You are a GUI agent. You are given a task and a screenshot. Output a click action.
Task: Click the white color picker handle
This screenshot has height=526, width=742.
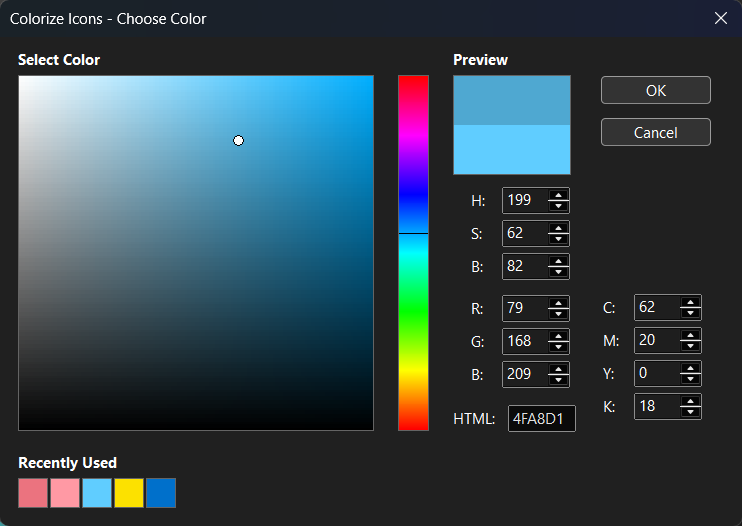click(238, 140)
